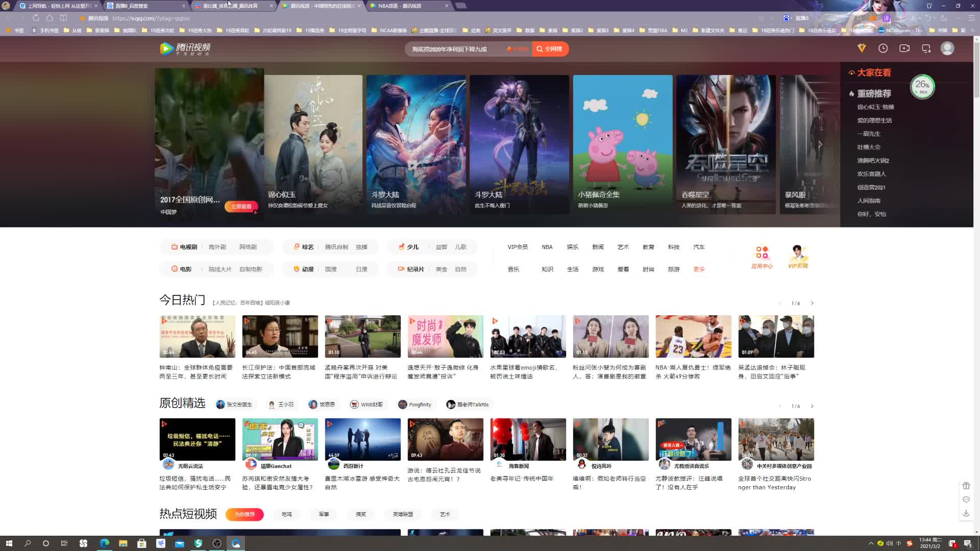
Task: Click the upload video camera icon
Action: click(x=904, y=48)
